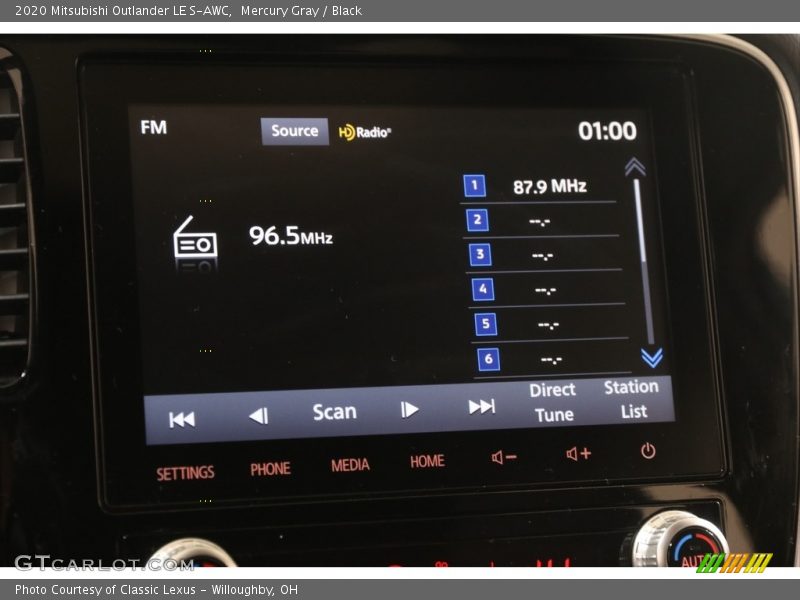Tap the HD Radio logo
Image resolution: width=800 pixels, height=600 pixels.
[364, 131]
